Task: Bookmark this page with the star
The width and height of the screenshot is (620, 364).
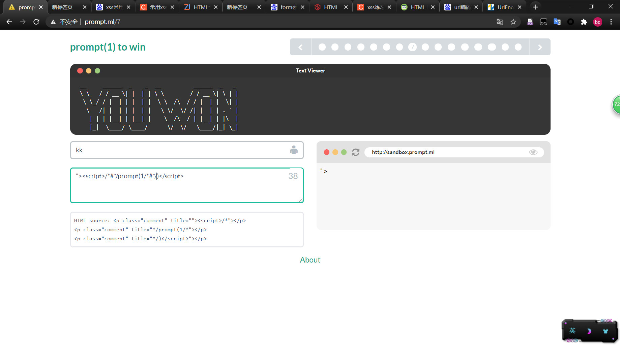Action: [513, 22]
